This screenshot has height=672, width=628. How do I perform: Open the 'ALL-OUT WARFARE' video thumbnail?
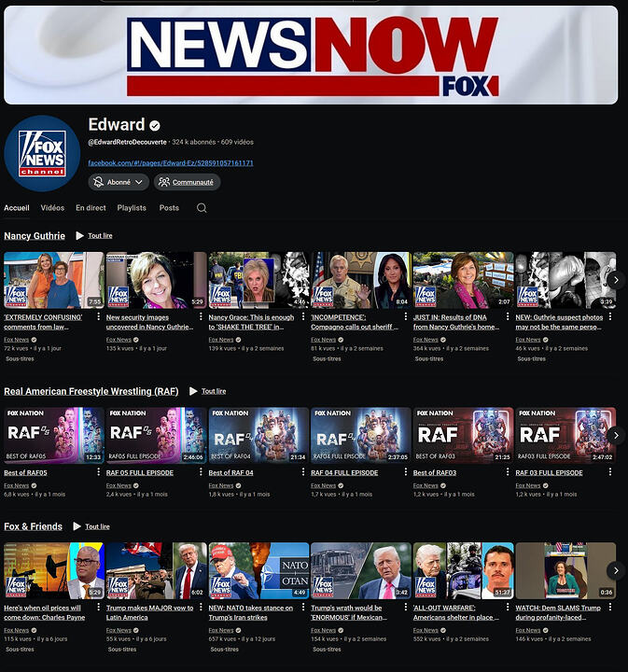[463, 570]
